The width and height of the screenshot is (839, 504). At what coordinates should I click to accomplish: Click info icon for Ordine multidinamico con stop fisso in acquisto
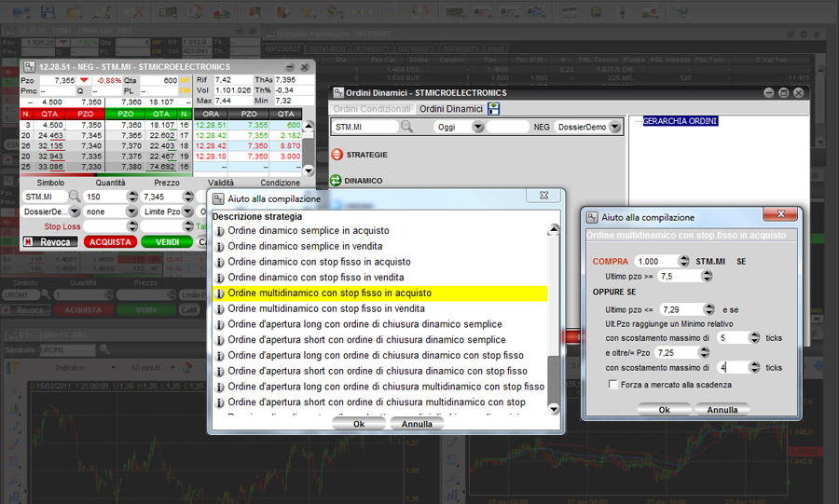[x=219, y=293]
